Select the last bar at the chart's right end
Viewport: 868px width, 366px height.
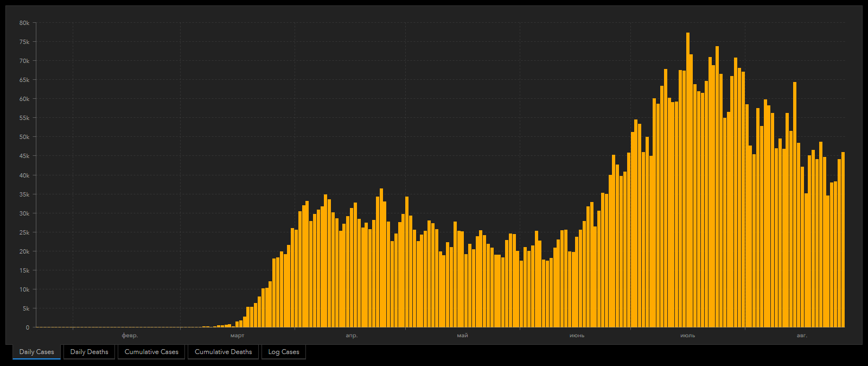pyautogui.click(x=843, y=239)
